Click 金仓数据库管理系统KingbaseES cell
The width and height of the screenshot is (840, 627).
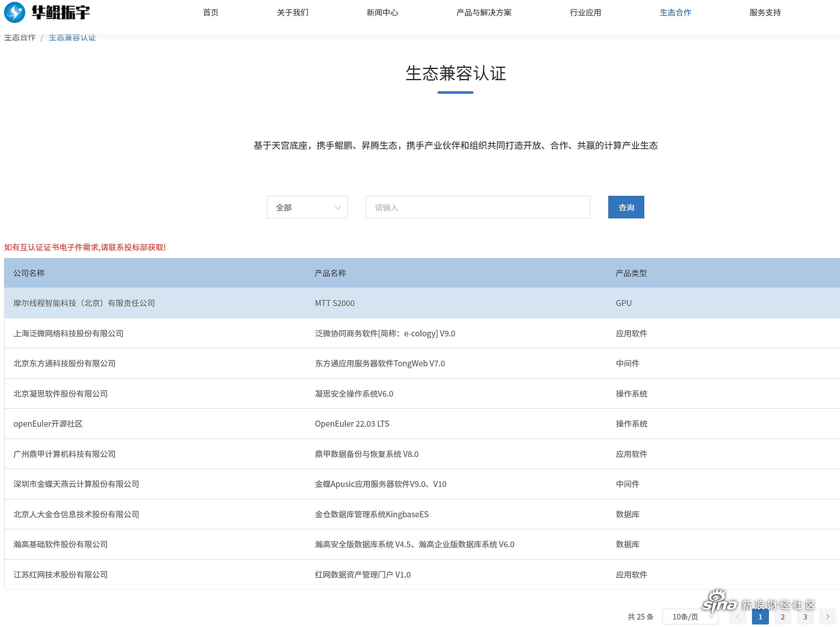pos(372,514)
